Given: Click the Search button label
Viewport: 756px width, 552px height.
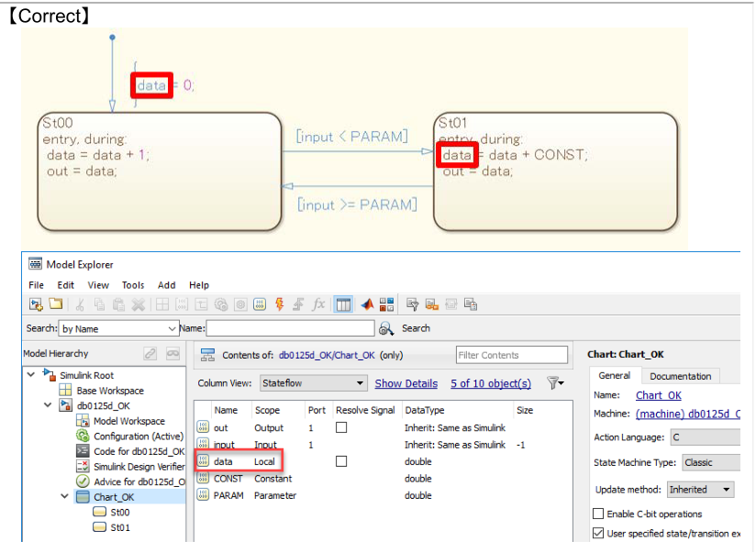Looking at the screenshot, I should [x=417, y=328].
